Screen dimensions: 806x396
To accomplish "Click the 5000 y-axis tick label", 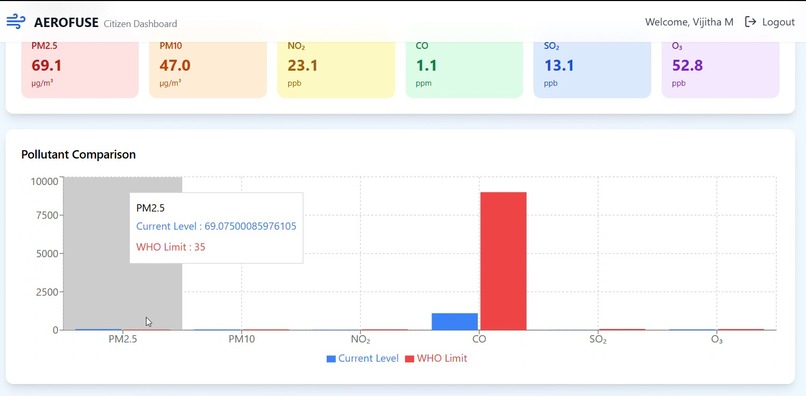I will click(47, 254).
